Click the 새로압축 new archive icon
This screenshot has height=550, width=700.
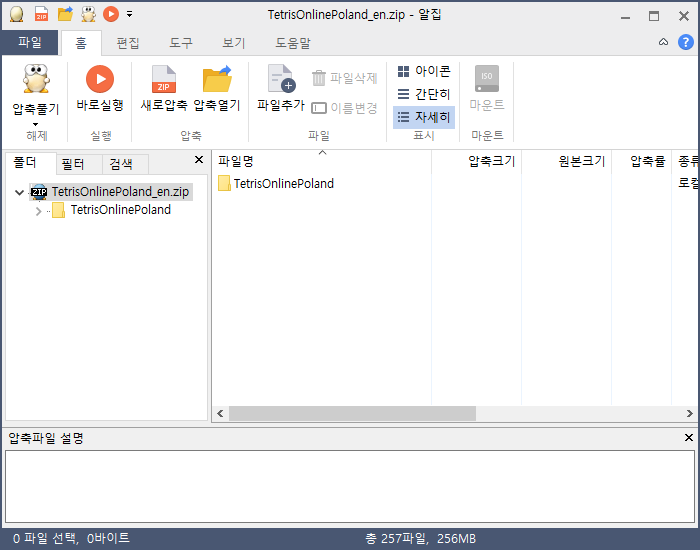click(164, 79)
